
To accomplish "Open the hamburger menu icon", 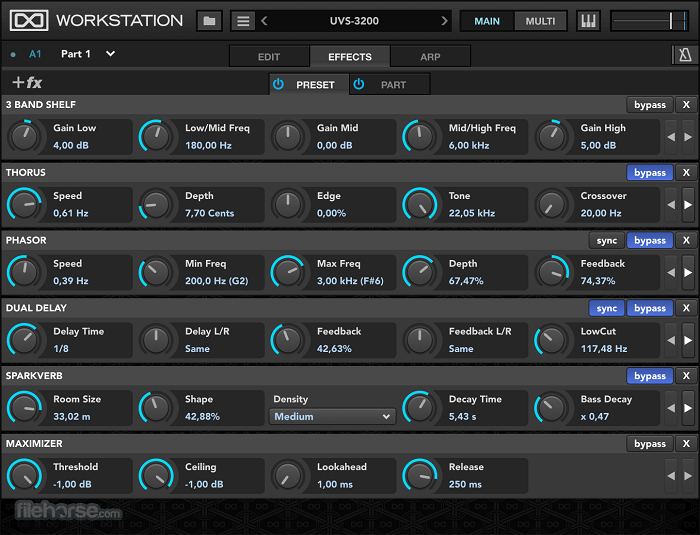I will coord(243,21).
